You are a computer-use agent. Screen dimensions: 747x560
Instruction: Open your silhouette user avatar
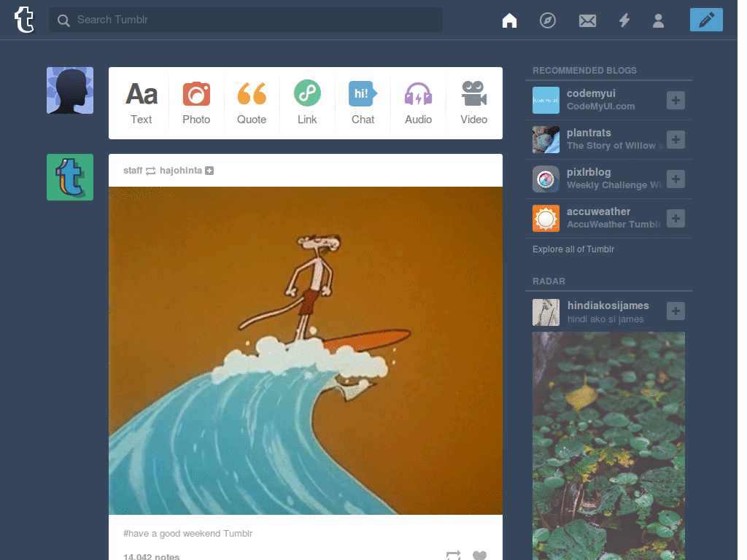coord(70,90)
